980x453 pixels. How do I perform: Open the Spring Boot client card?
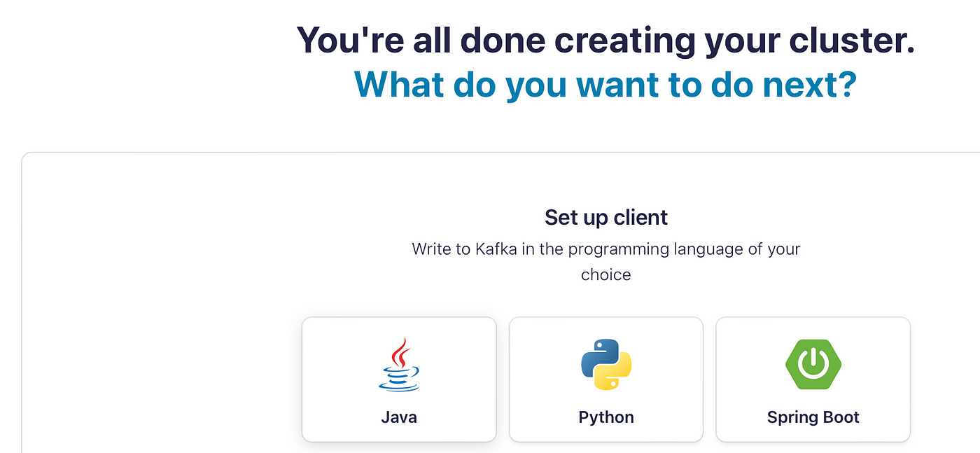click(x=813, y=379)
